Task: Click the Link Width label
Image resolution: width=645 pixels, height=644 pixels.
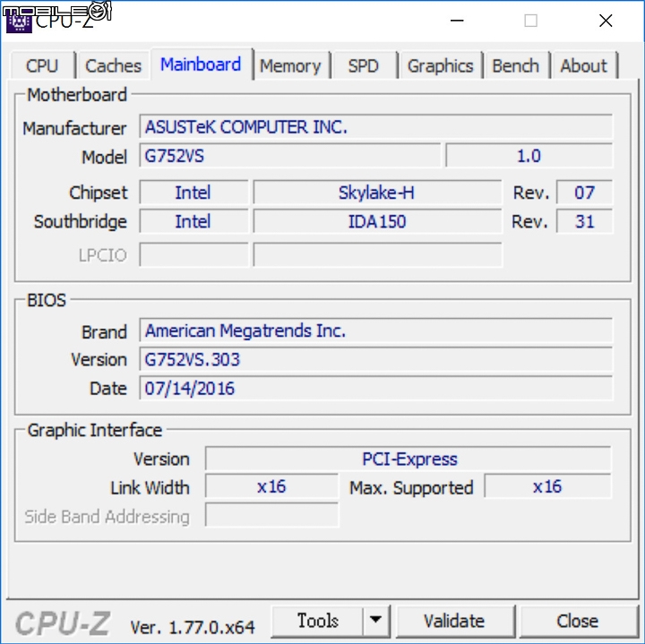Action: (x=150, y=488)
